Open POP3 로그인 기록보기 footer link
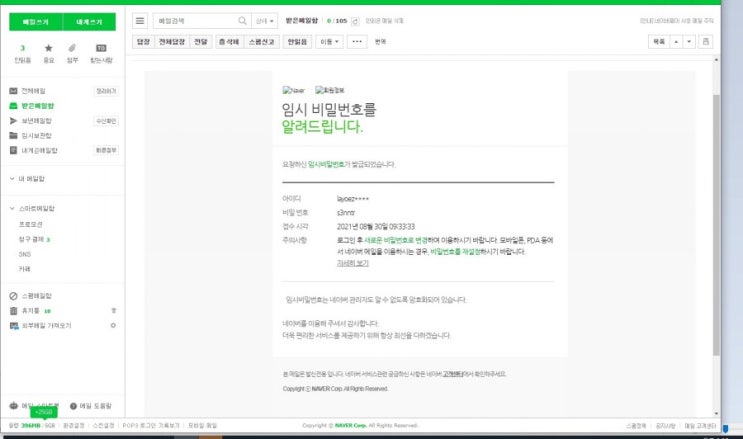Screen dimensions: 743x439 pos(151,426)
